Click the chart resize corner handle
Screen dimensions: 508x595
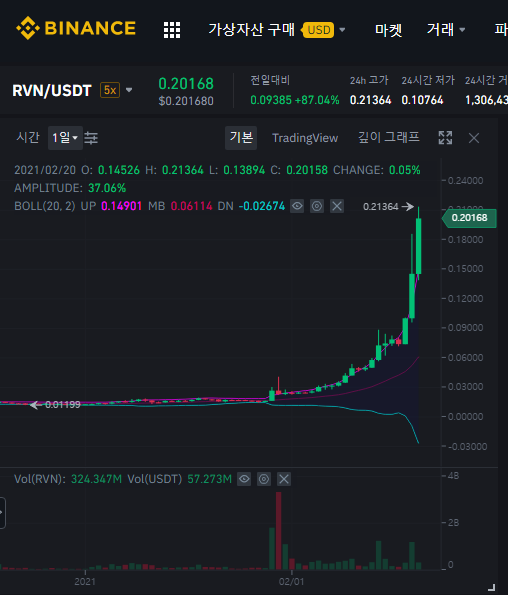[491, 587]
